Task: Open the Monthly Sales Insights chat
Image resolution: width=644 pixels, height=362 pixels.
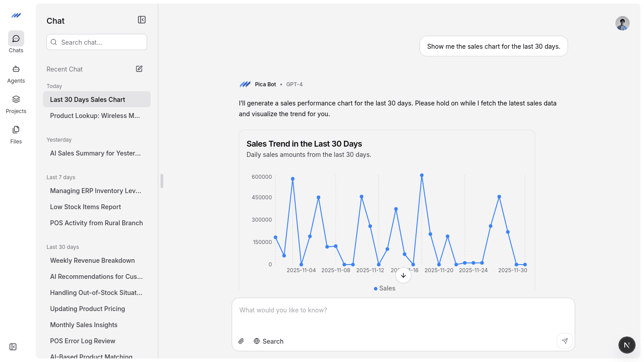Action: point(97,324)
